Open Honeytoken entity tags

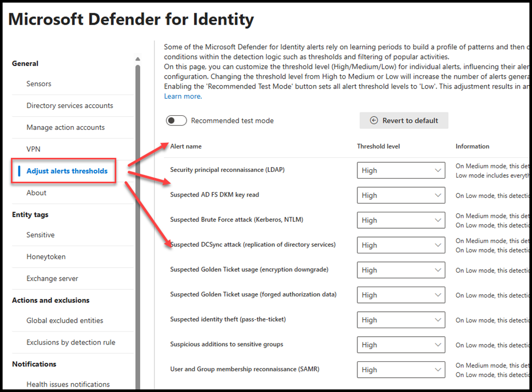click(x=46, y=257)
